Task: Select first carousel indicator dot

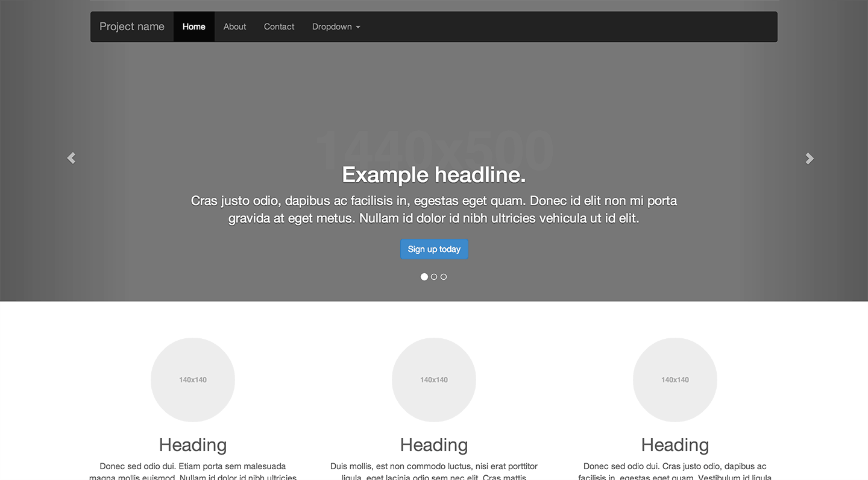Action: 424,277
